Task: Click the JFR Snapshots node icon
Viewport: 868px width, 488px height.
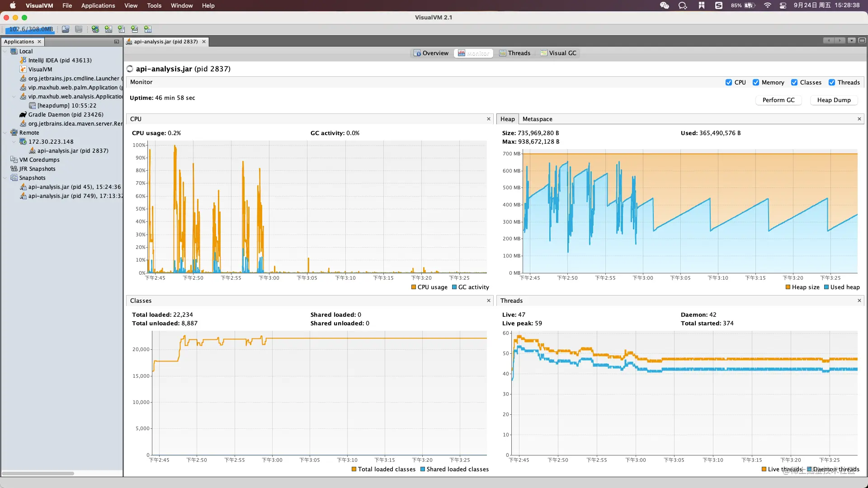Action: pos(14,169)
